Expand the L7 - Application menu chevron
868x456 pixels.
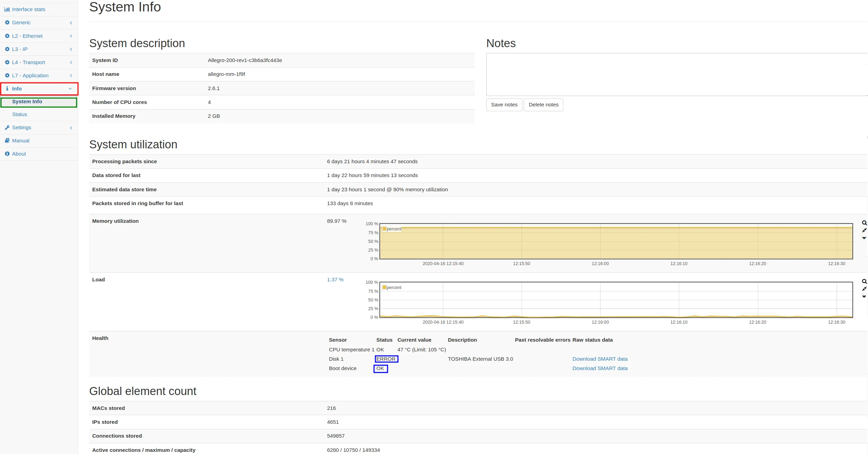coord(71,76)
